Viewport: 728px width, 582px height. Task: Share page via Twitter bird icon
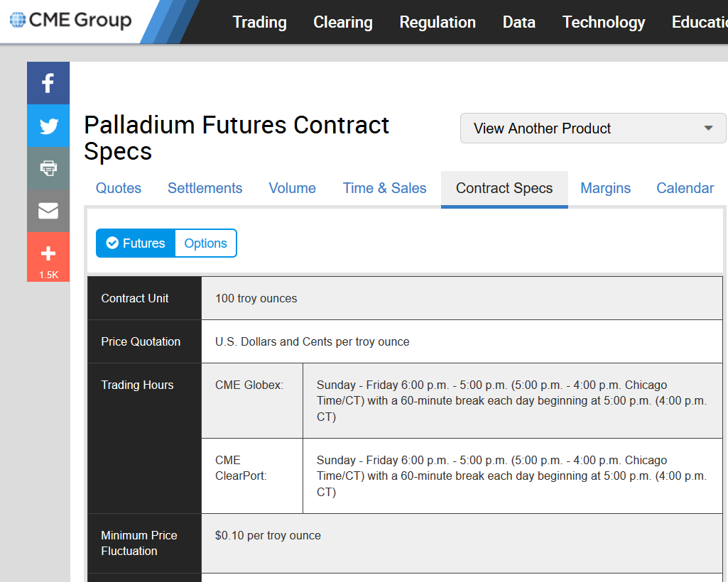(x=48, y=126)
